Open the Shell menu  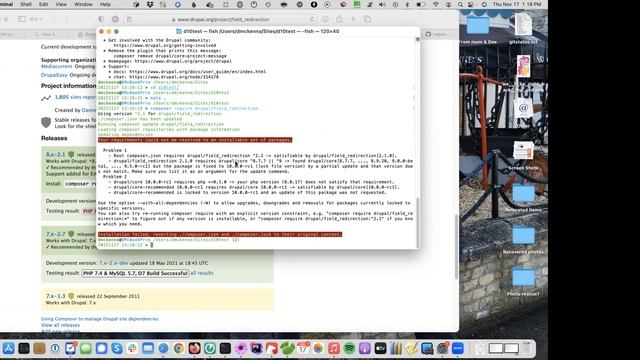tap(26, 4)
